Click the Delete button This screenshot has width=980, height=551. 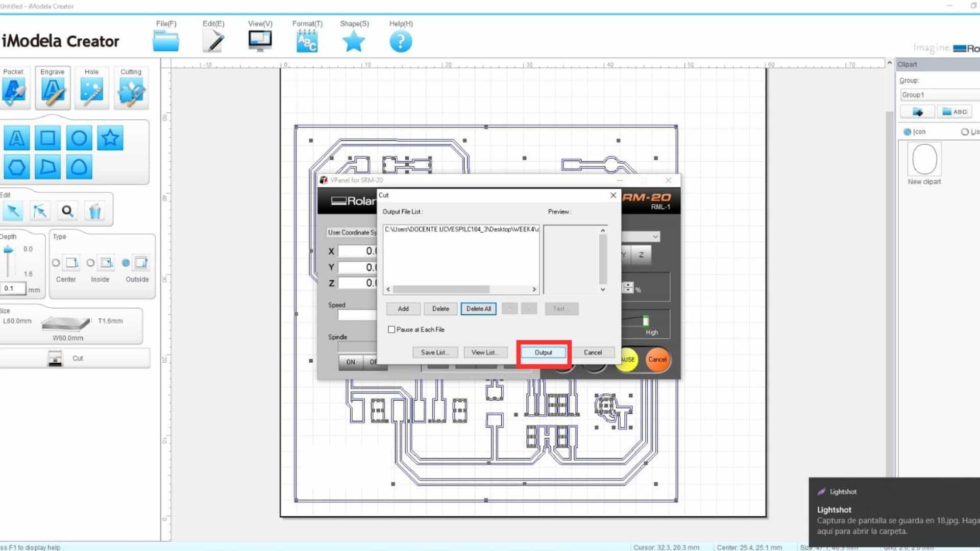coord(441,309)
